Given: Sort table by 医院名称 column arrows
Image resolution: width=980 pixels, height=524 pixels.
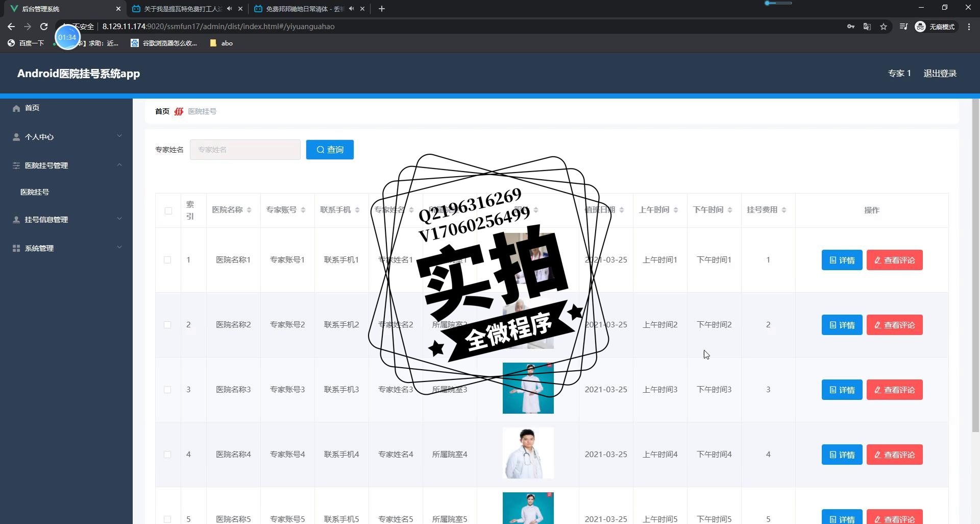Looking at the screenshot, I should 249,210.
